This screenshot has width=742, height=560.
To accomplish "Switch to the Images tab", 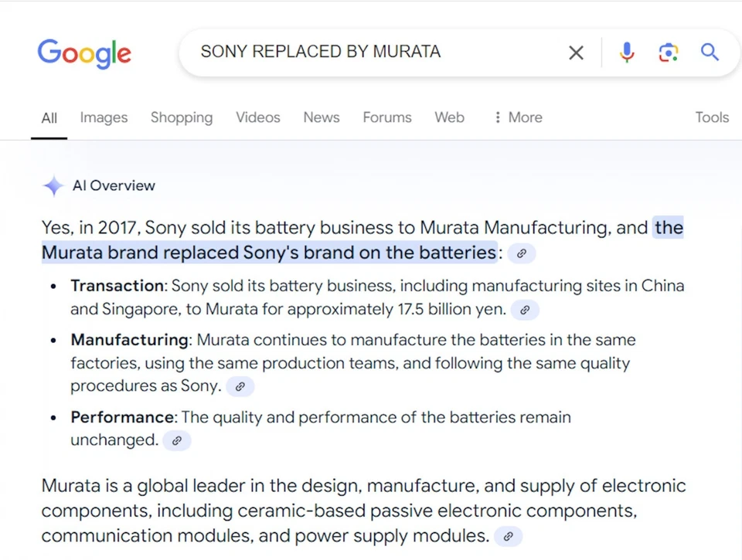I will 104,117.
